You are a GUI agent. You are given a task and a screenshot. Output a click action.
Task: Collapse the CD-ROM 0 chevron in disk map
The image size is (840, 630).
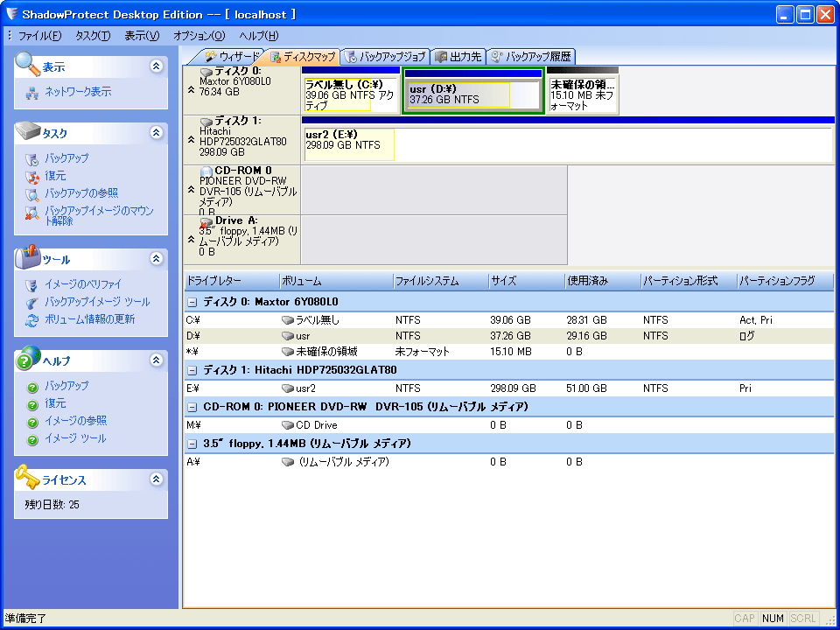192,190
